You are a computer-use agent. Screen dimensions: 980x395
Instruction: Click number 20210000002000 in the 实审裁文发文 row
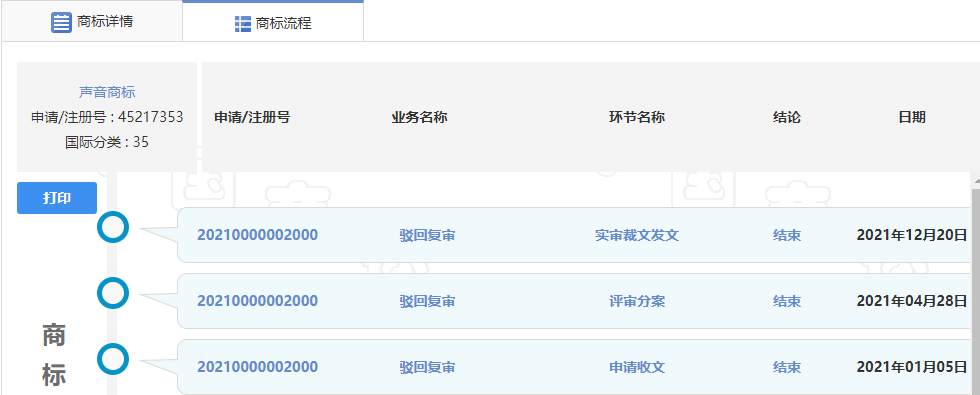pyautogui.click(x=258, y=235)
